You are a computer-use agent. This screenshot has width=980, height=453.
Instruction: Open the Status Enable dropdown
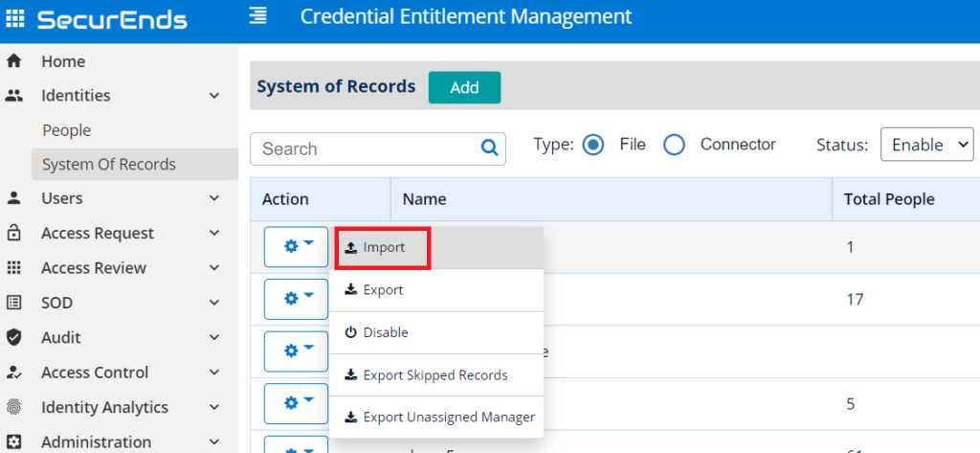click(926, 145)
